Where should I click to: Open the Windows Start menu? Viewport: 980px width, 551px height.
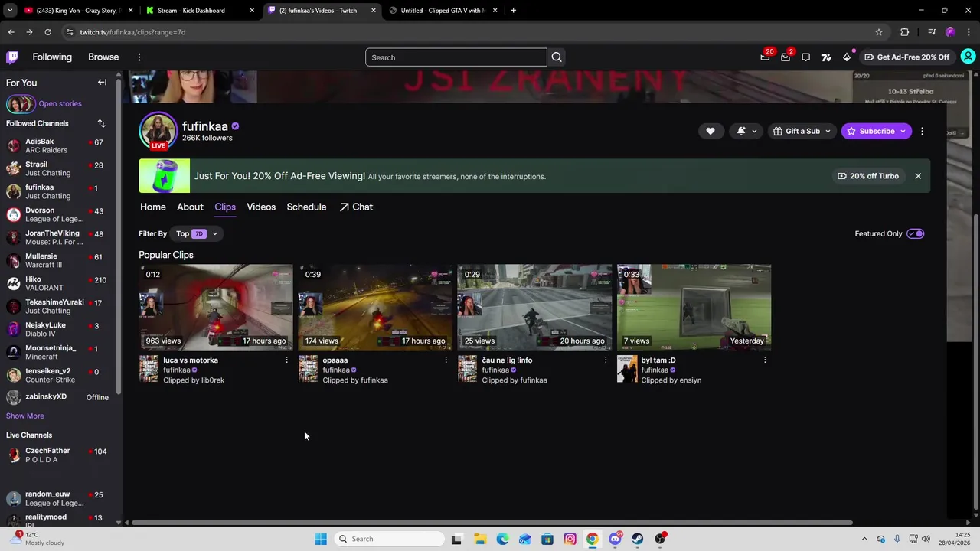pyautogui.click(x=321, y=539)
